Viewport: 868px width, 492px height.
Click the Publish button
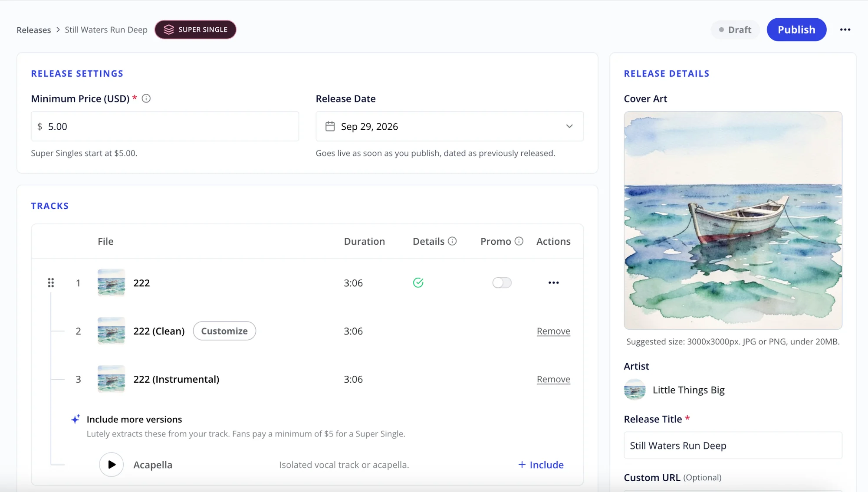point(796,30)
